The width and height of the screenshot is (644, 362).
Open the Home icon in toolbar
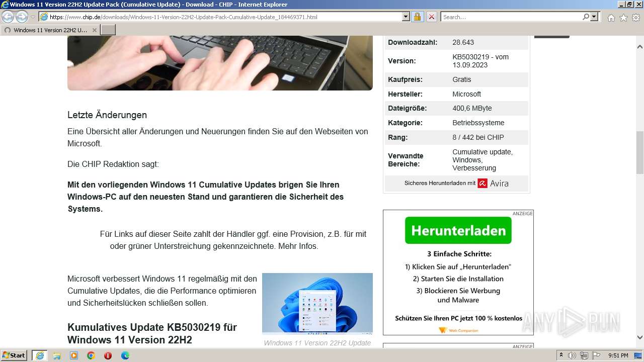click(611, 18)
